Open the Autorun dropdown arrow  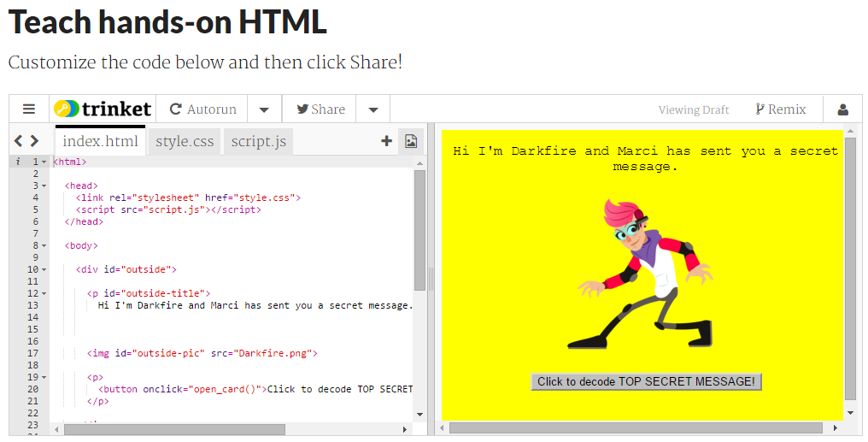tap(264, 109)
